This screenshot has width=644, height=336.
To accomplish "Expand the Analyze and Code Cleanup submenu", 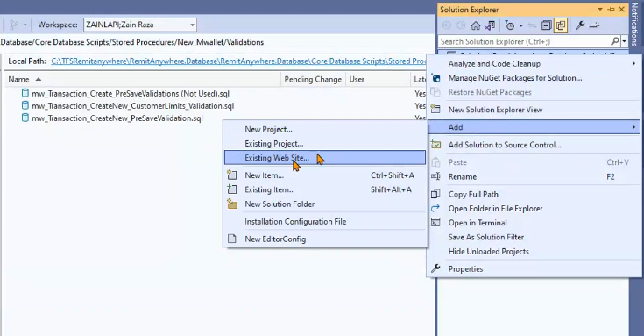I will tap(633, 63).
